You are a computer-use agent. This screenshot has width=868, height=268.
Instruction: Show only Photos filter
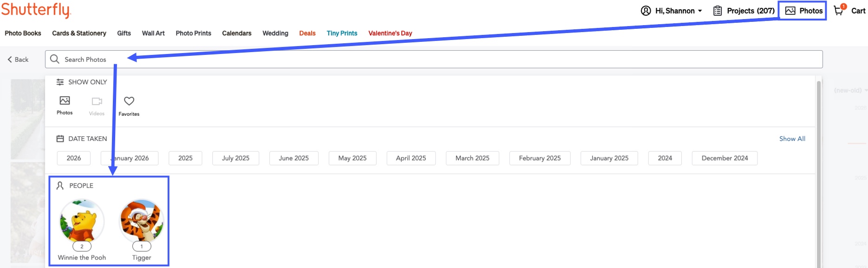tap(65, 105)
